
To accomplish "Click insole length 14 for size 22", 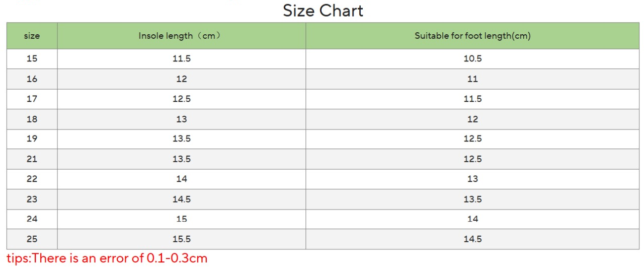I will [x=181, y=179].
